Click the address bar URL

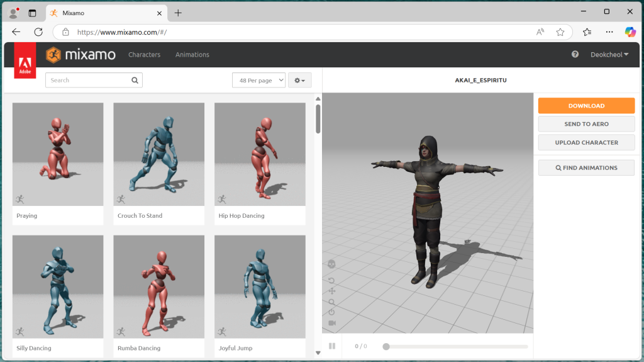(122, 32)
